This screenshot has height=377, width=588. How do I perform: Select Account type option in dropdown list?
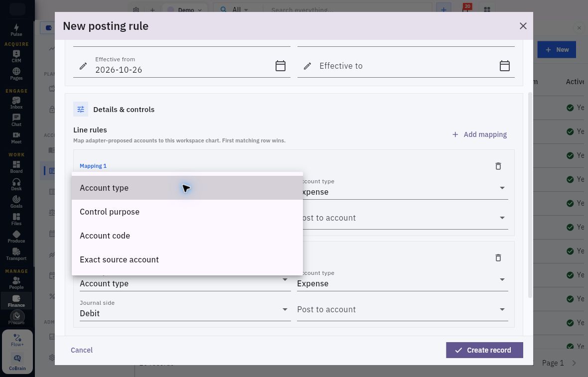click(x=187, y=188)
